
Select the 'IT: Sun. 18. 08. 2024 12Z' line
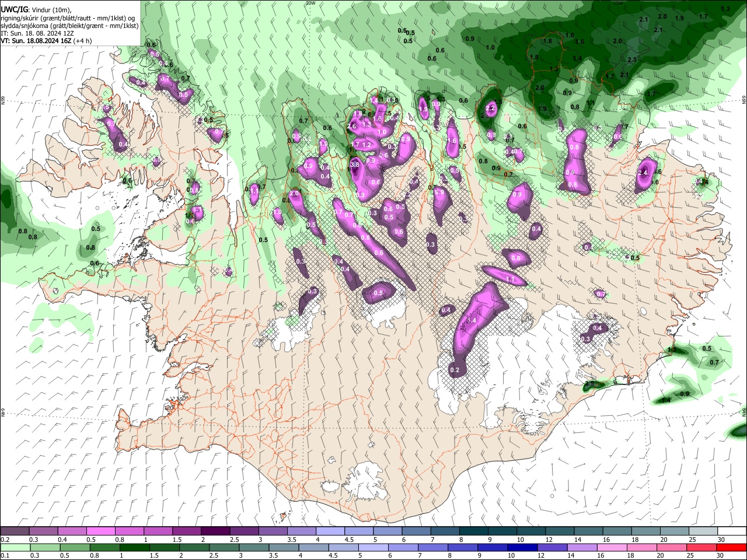pyautogui.click(x=37, y=34)
